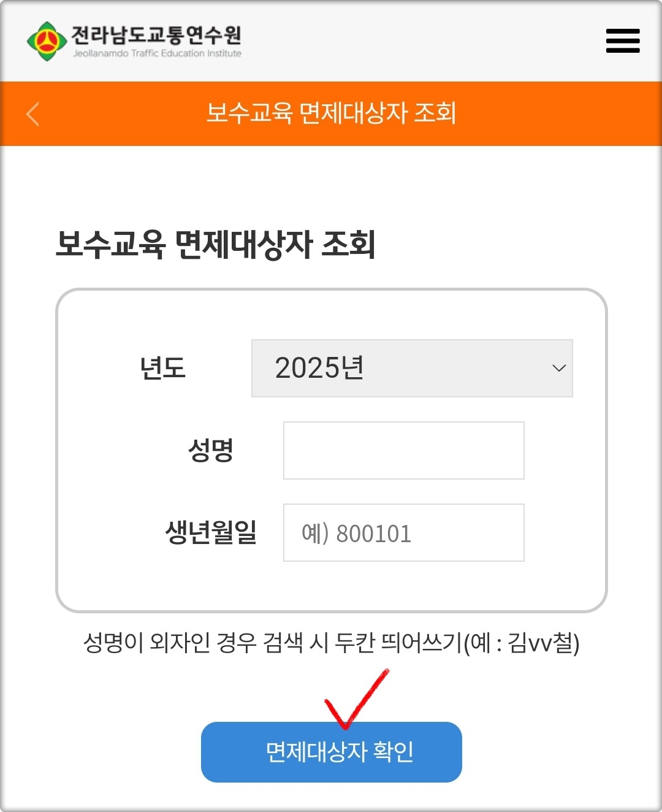Open the 2025년 year selector
The width and height of the screenshot is (662, 812).
point(412,368)
